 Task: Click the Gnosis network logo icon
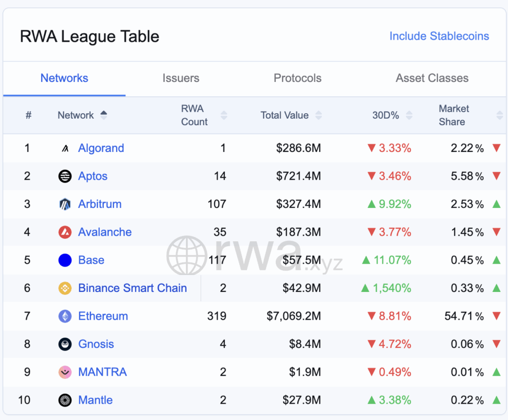tap(65, 344)
